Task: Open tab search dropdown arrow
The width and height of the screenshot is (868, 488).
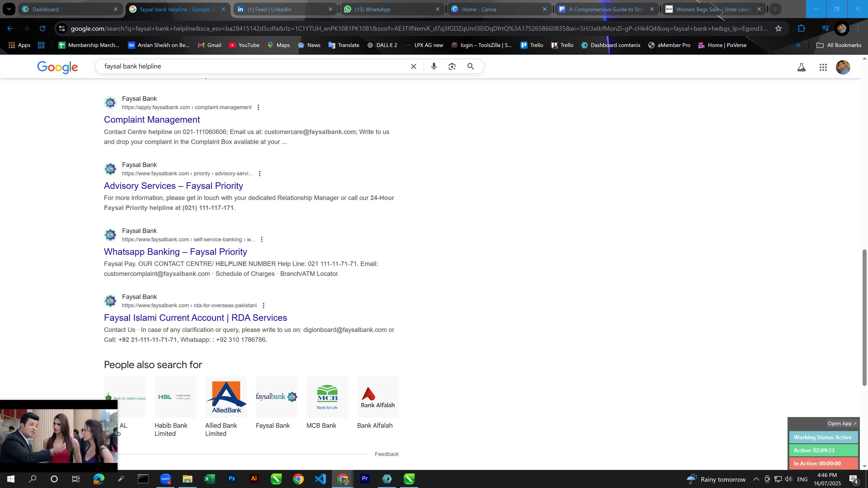Action: 9,9
